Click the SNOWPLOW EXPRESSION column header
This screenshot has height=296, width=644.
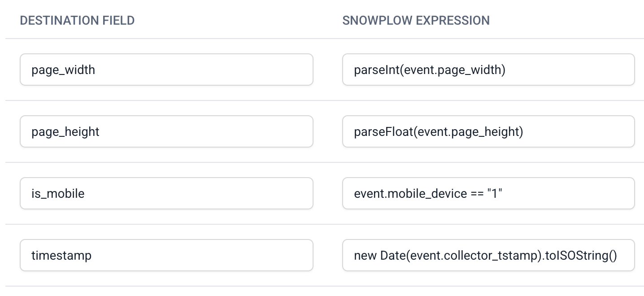tap(416, 20)
